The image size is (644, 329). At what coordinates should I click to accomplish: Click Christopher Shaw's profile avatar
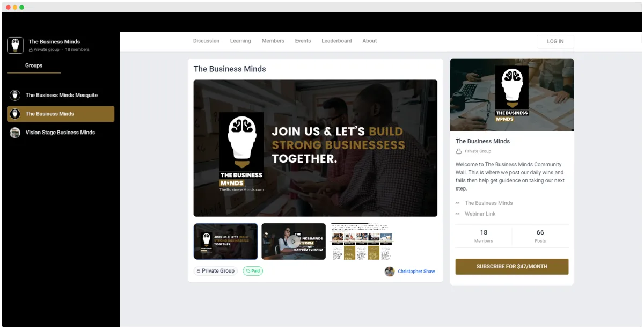click(390, 272)
